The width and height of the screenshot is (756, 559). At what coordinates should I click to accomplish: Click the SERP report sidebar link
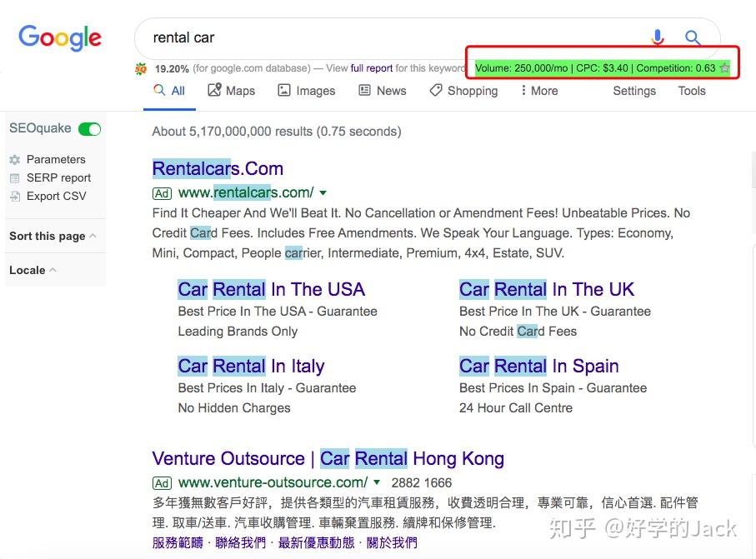tap(58, 177)
